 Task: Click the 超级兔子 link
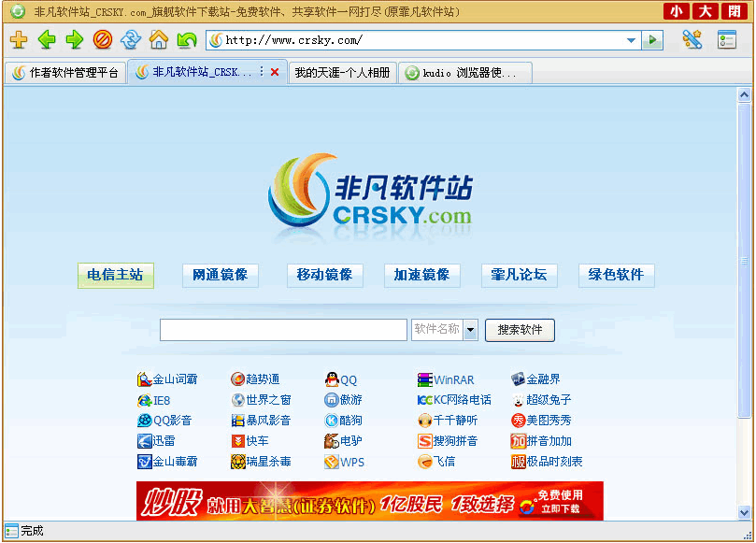click(x=541, y=400)
